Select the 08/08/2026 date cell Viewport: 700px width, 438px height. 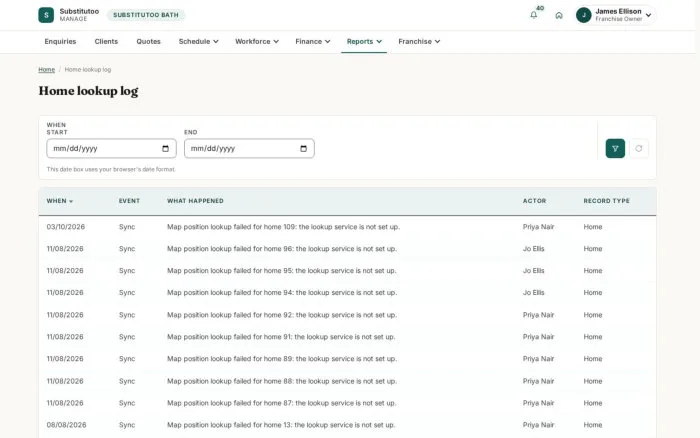[67, 425]
